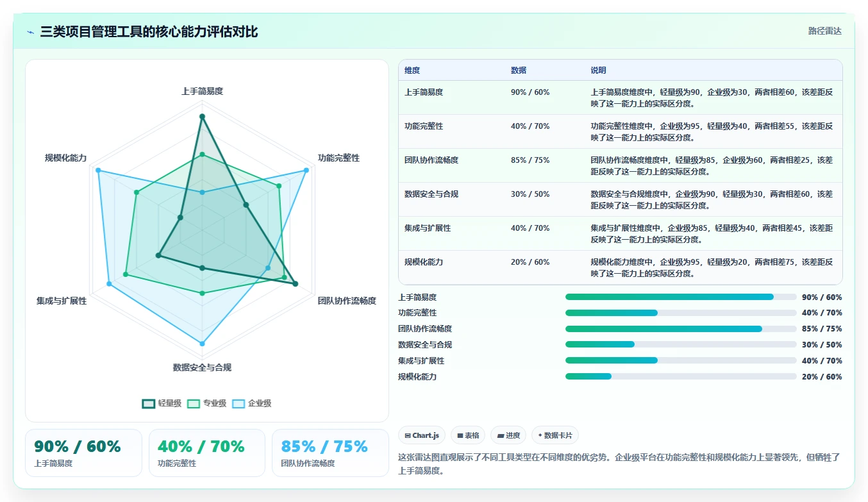Click the 团队协作流畅度 progress bar
The image size is (868, 502).
[x=681, y=329]
